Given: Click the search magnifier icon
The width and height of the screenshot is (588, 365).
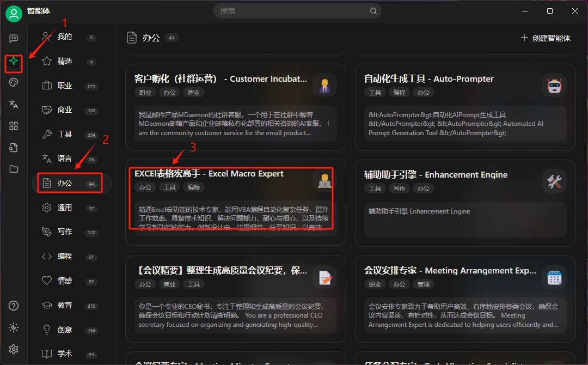Looking at the screenshot, I should pyautogui.click(x=373, y=11).
